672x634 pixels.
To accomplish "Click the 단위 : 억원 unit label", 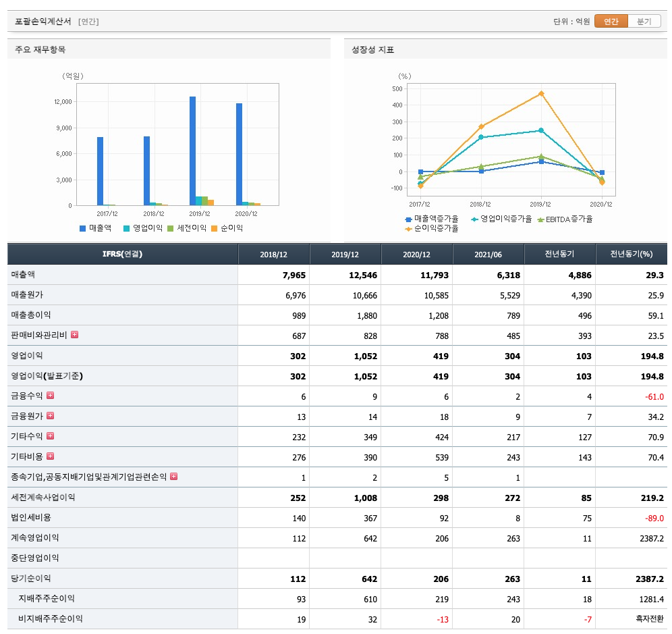I will click(x=571, y=22).
